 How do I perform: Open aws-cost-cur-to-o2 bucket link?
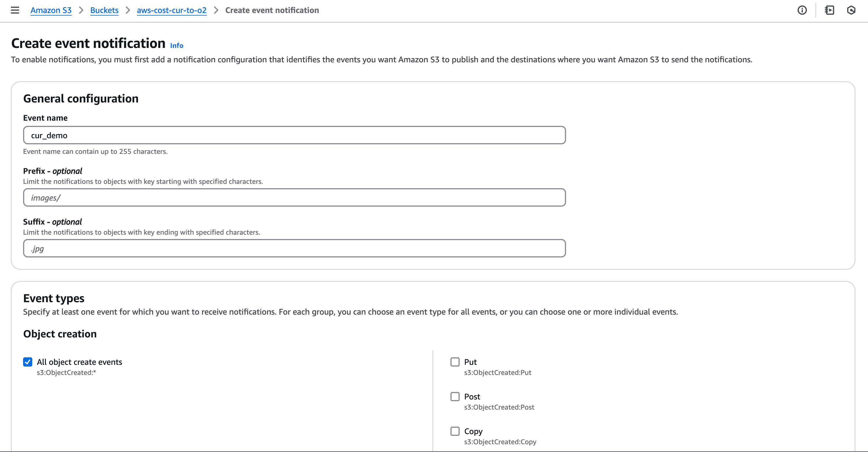(x=172, y=10)
